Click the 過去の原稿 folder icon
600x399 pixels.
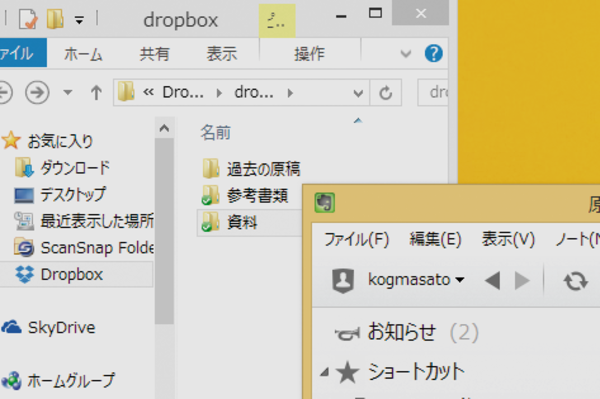pos(211,168)
